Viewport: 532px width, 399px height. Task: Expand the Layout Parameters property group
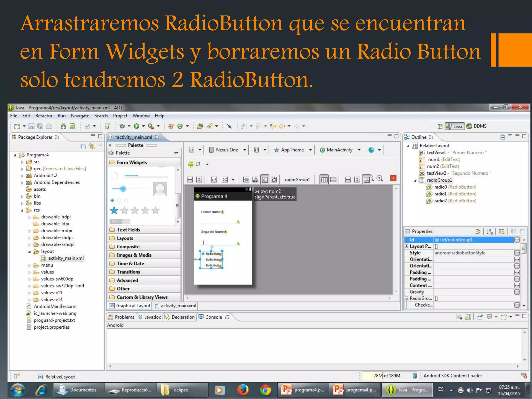click(x=407, y=246)
